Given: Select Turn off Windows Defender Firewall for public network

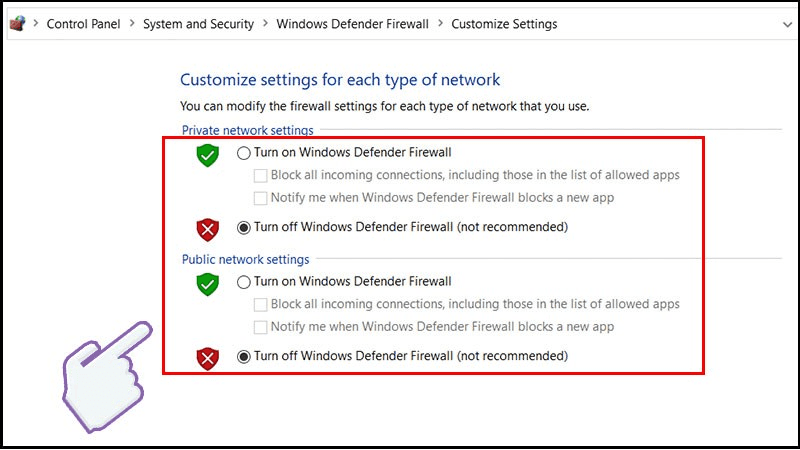Looking at the screenshot, I should click(244, 356).
